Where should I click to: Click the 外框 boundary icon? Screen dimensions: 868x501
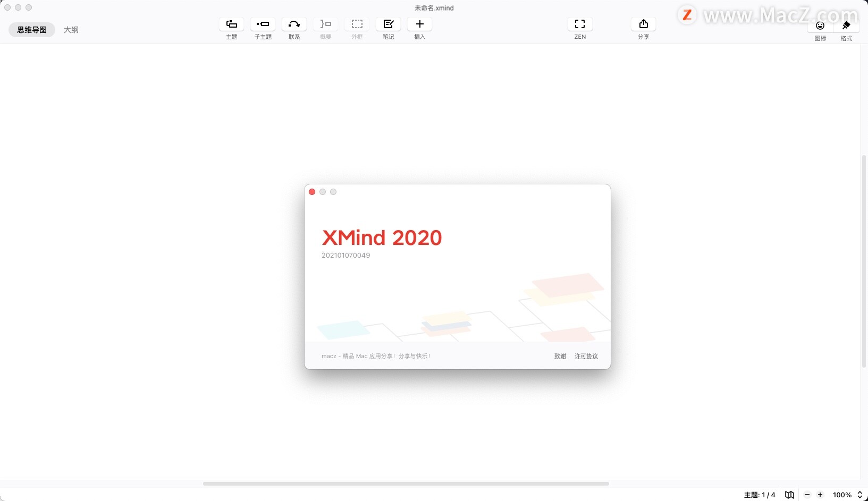point(357,24)
